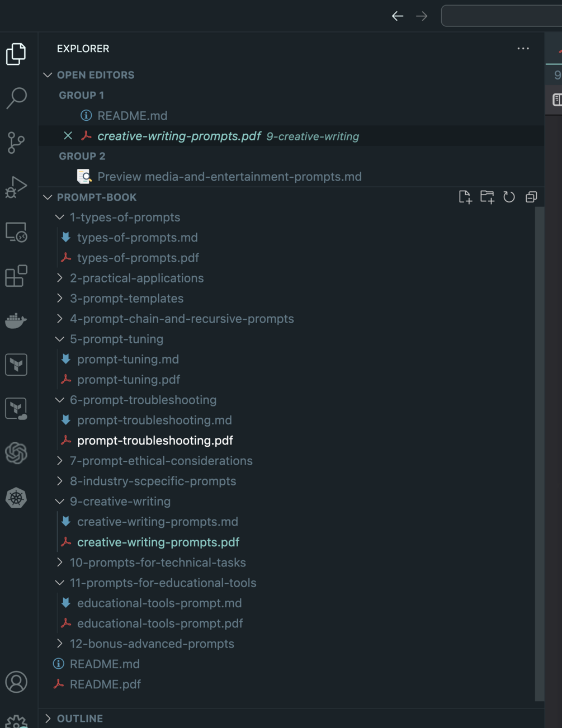Open the Source Control view
The width and height of the screenshot is (562, 728).
16,143
